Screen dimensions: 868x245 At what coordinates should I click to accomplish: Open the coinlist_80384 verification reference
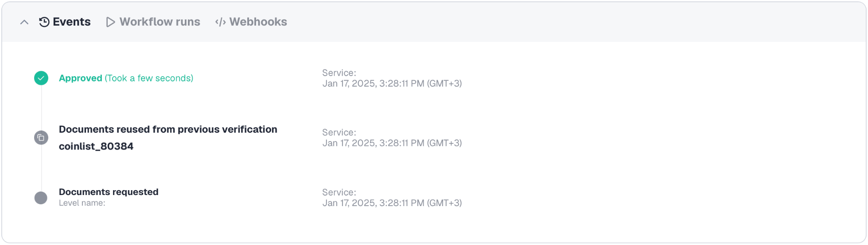96,146
